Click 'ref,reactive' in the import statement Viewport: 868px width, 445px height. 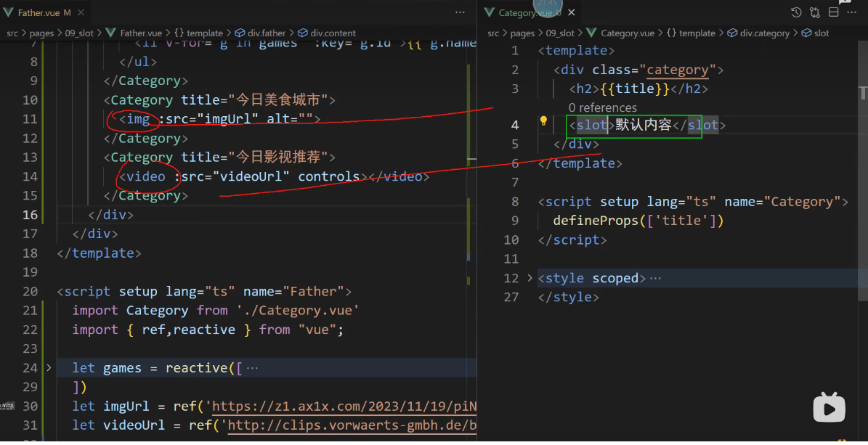tap(189, 330)
